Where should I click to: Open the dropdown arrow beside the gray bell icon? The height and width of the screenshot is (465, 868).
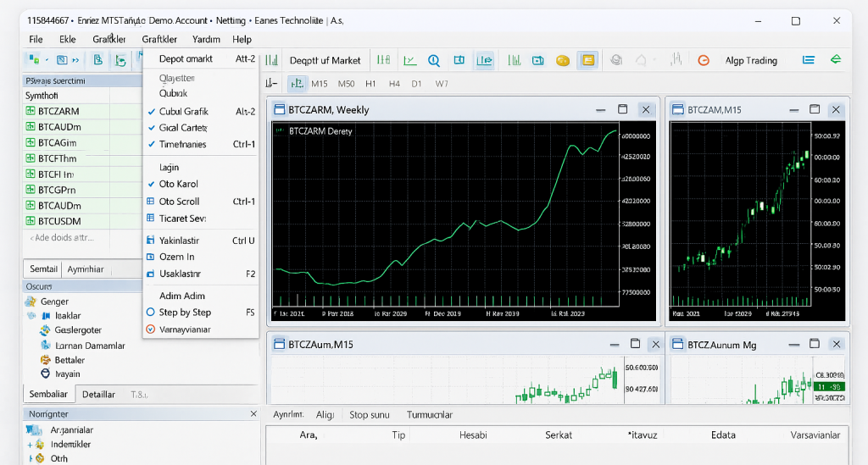coord(655,60)
